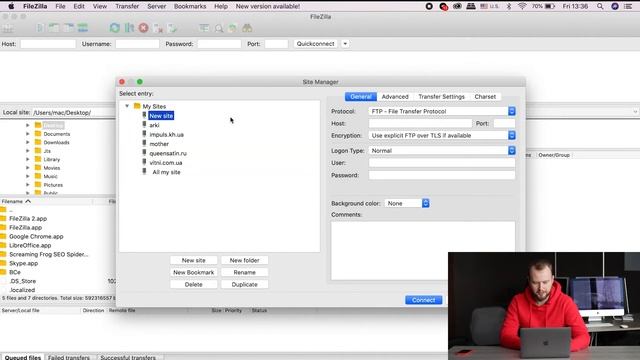Focus the Username field in quickconnect bar
Screen dimensions: 640x360
tap(137, 44)
